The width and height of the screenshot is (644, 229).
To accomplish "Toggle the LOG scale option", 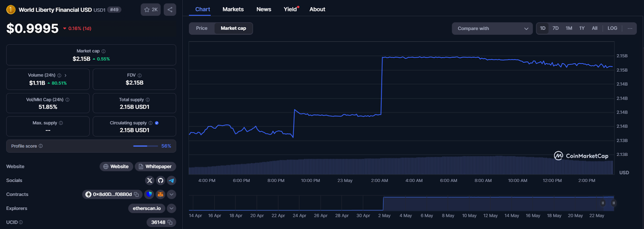I will click(x=612, y=29).
